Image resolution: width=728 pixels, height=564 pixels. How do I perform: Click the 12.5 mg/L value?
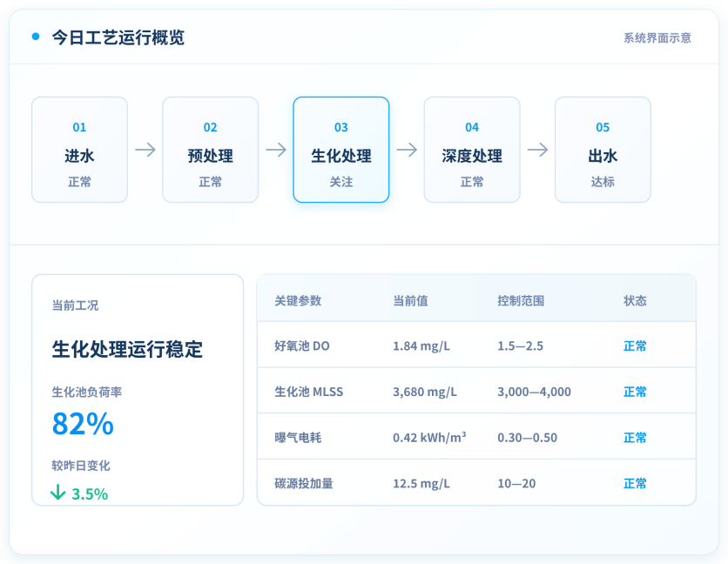tap(421, 483)
